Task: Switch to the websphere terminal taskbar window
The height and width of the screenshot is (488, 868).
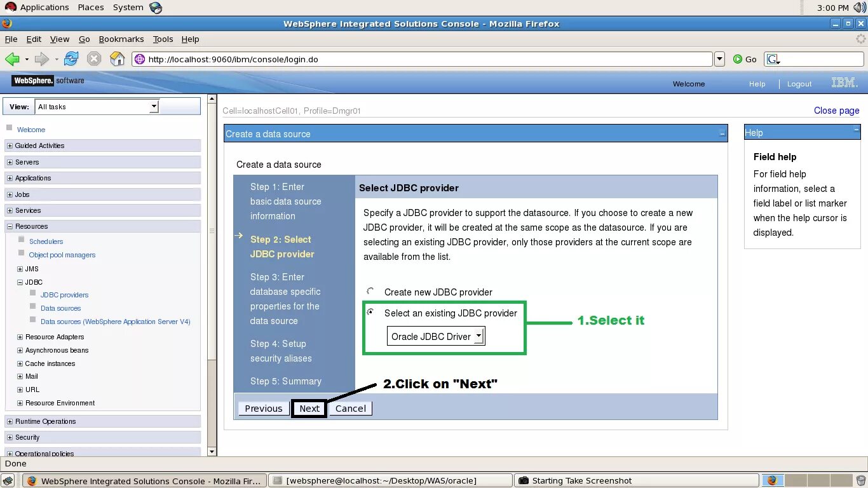Action: [x=390, y=481]
